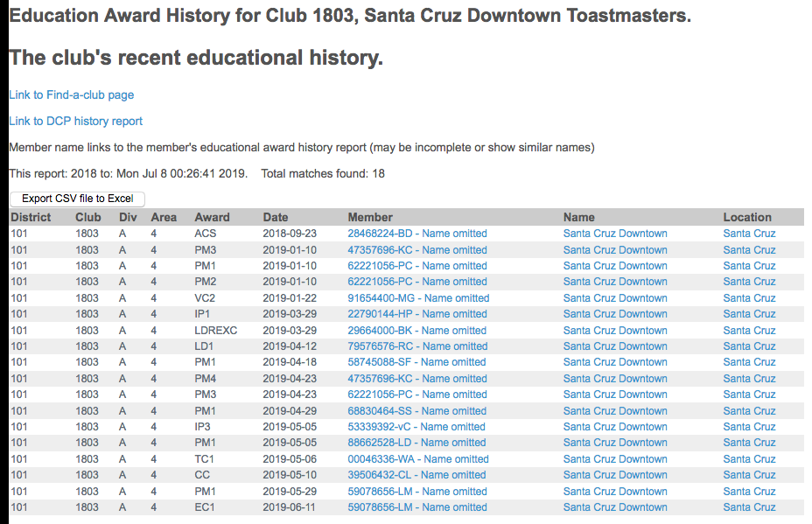Select the date 2018-09-23

click(x=290, y=234)
